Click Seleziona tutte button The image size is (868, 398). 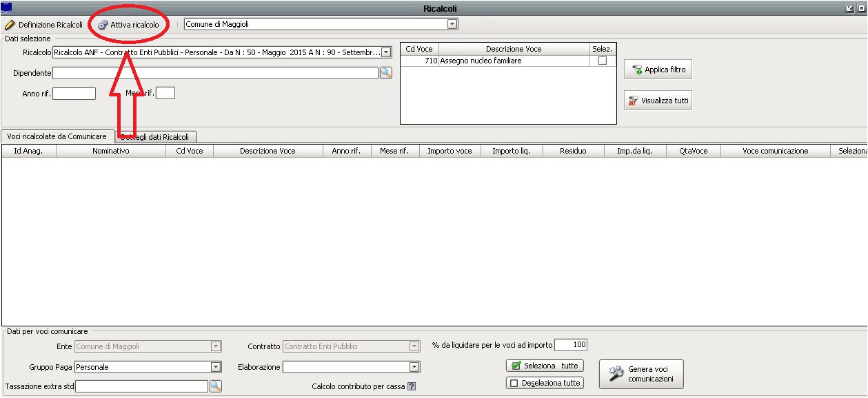544,366
